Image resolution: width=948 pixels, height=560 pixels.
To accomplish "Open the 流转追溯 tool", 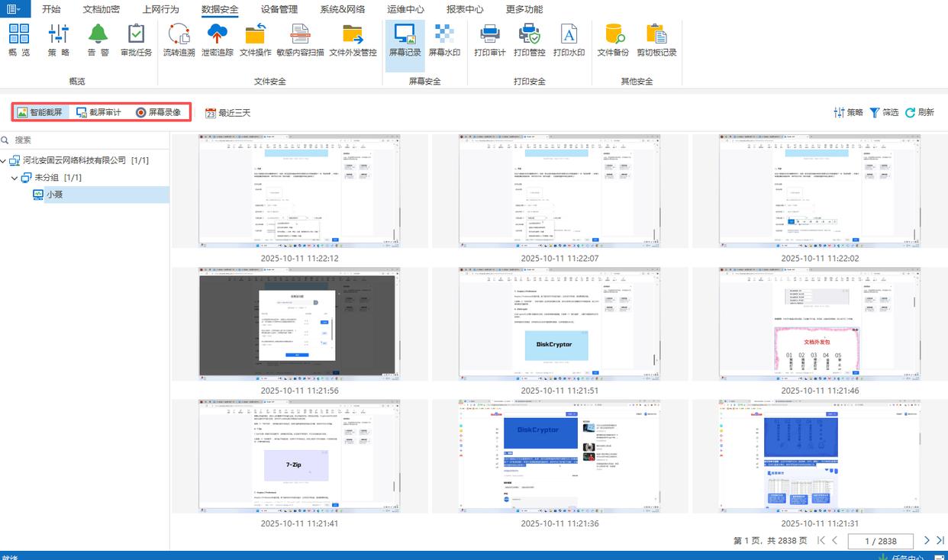I will (179, 40).
